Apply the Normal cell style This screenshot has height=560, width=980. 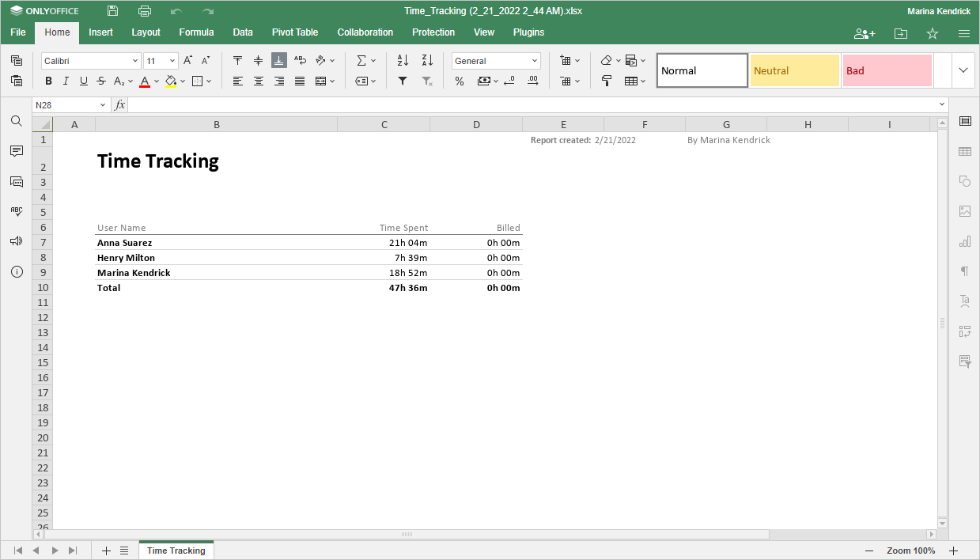tap(701, 70)
